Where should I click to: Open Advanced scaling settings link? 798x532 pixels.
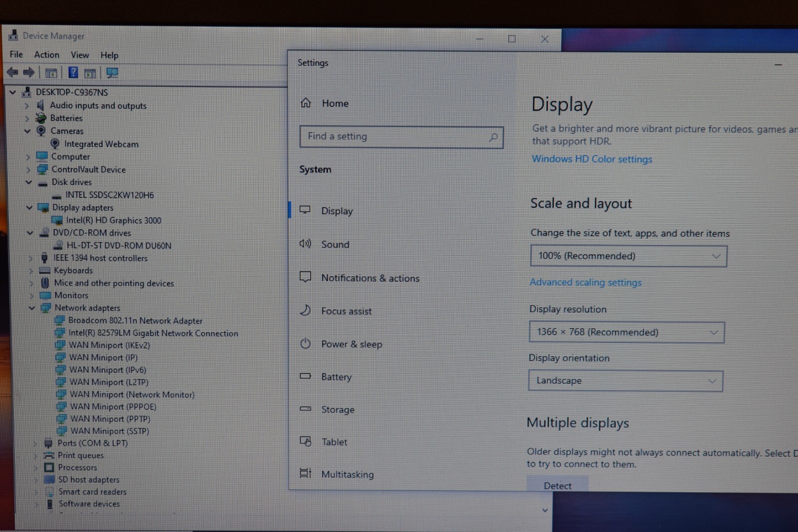pyautogui.click(x=586, y=282)
